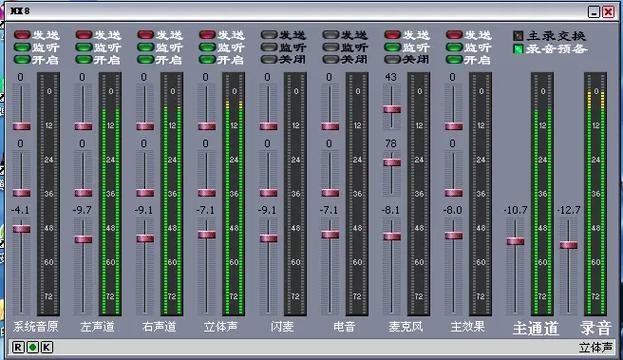This screenshot has width=623, height=360.
Task: Click the 主通道 level meter
Action: coord(542,194)
